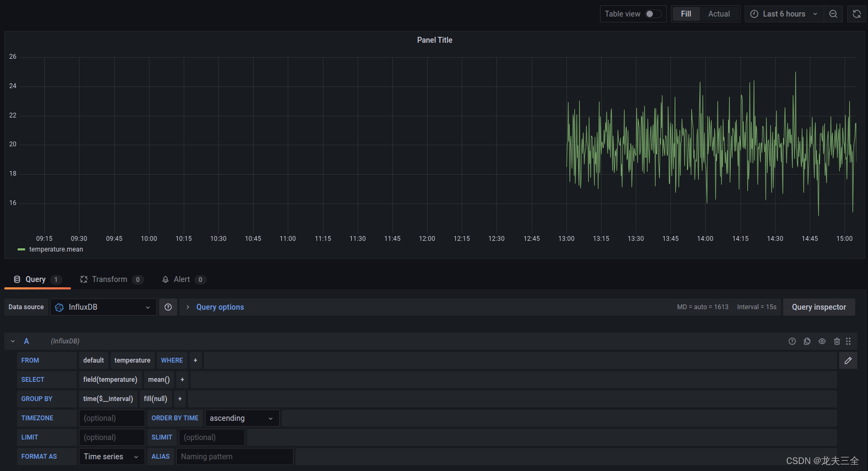Click the default retention policy segment
Image resolution: width=868 pixels, height=471 pixels.
point(93,360)
